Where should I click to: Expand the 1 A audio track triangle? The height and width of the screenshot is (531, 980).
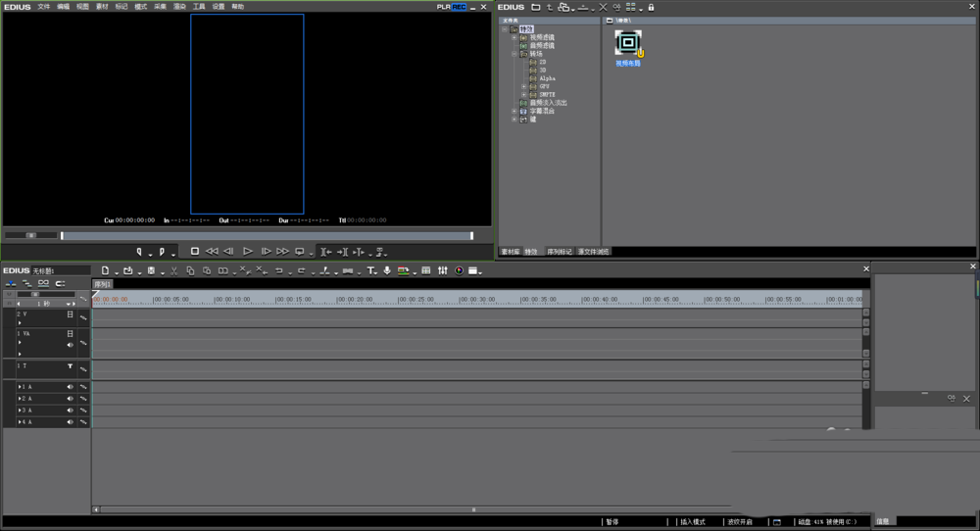pyautogui.click(x=20, y=387)
